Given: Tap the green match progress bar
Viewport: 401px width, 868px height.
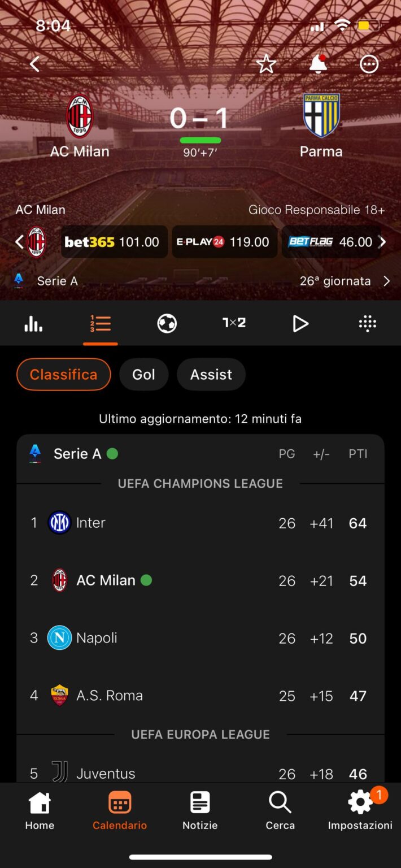Looking at the screenshot, I should [200, 139].
